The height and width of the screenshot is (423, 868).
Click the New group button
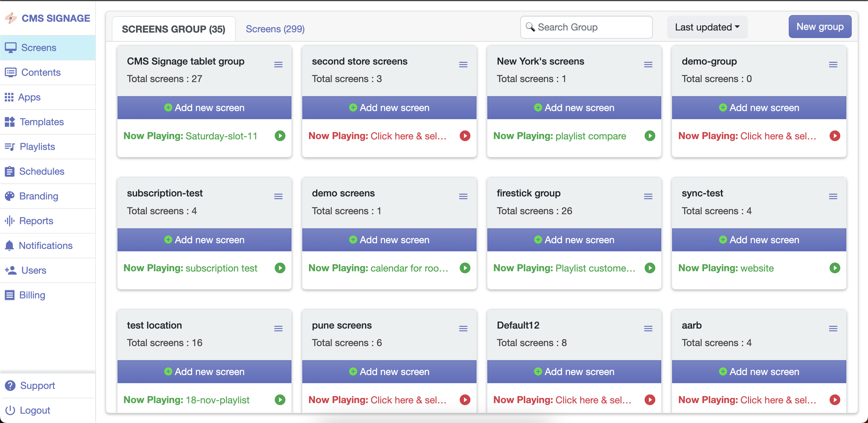point(819,27)
